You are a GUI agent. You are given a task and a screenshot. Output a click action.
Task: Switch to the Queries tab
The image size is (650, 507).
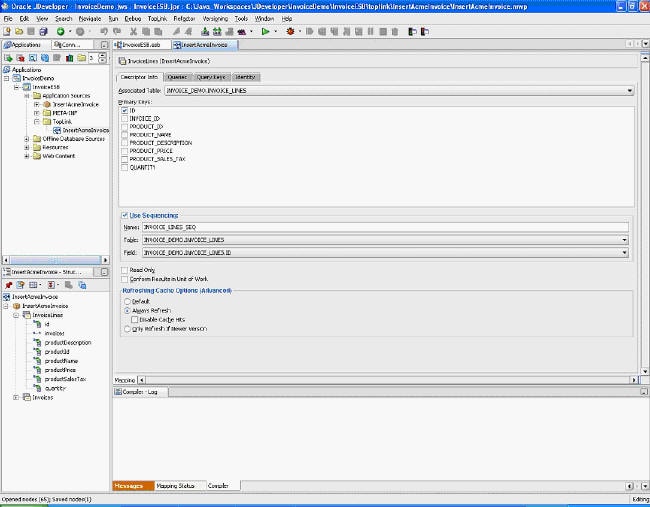[177, 77]
